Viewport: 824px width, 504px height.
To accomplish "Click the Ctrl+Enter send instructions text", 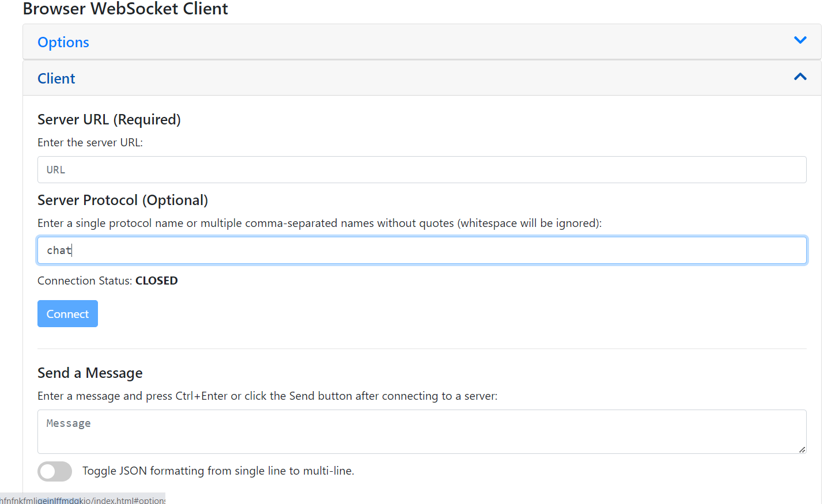I will (x=267, y=396).
